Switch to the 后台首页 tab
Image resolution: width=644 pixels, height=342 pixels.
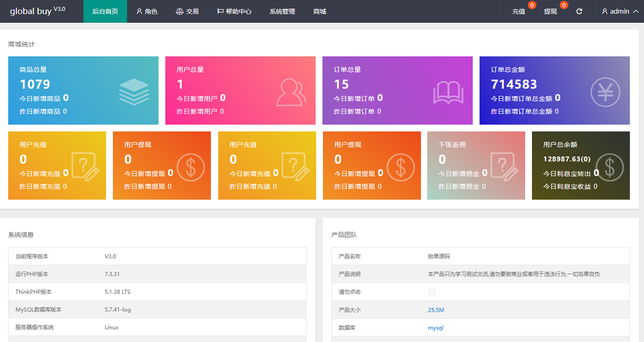pos(105,11)
